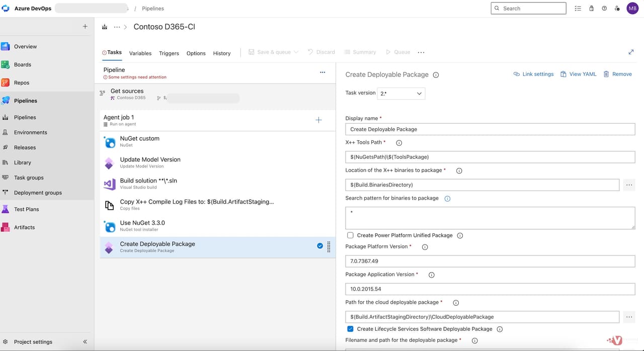Open Pipeline more options ellipsis
This screenshot has height=351, width=644.
323,72
